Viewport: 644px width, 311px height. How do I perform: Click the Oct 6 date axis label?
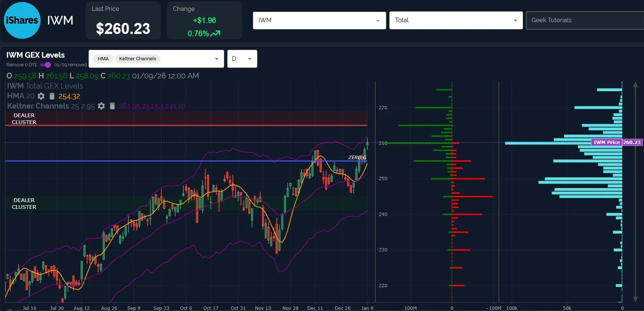coord(186,308)
